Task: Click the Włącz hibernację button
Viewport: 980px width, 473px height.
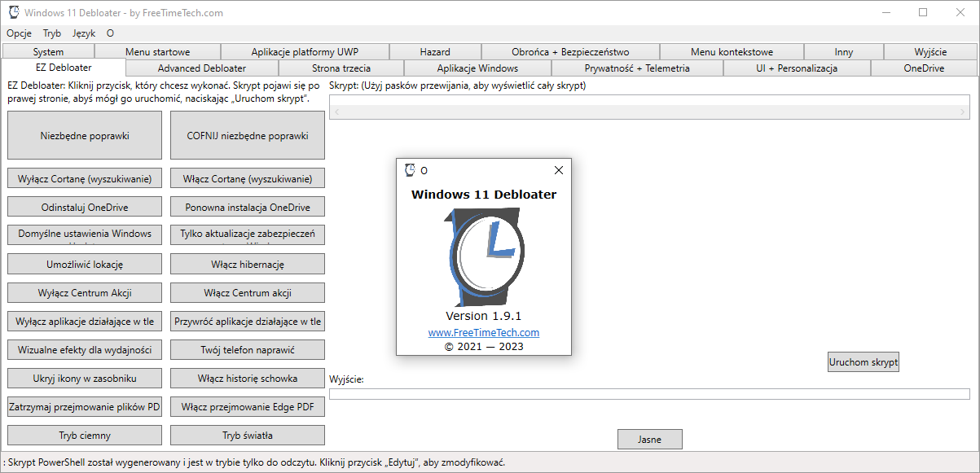Action: click(248, 264)
